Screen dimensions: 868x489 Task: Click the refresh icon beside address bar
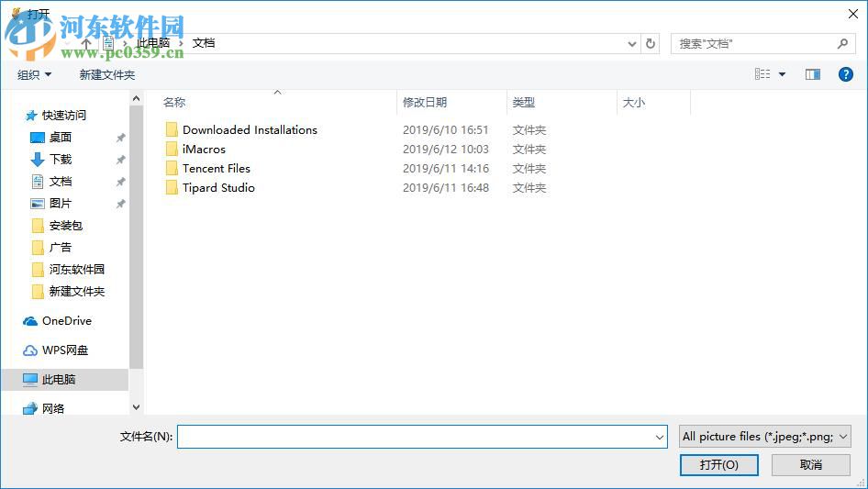[651, 43]
